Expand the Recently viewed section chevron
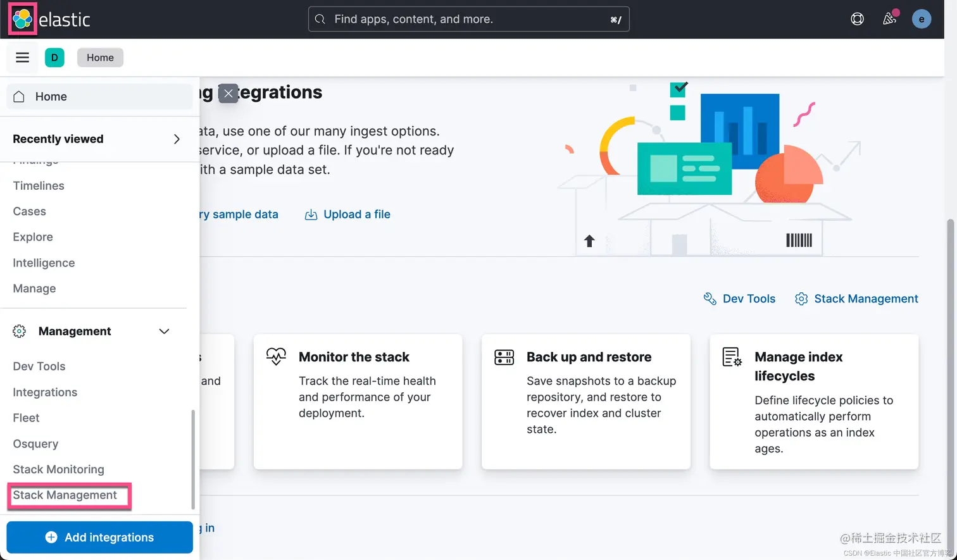The width and height of the screenshot is (957, 560). point(177,139)
